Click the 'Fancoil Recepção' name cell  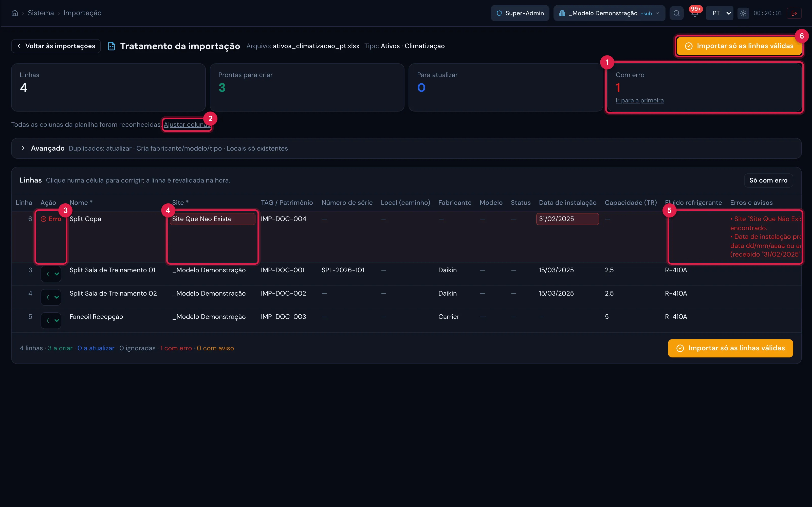coord(96,317)
